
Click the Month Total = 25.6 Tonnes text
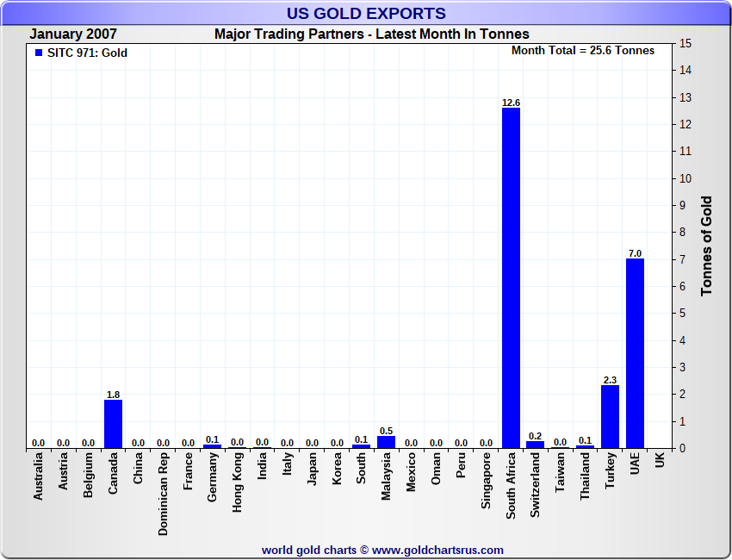[x=583, y=51]
